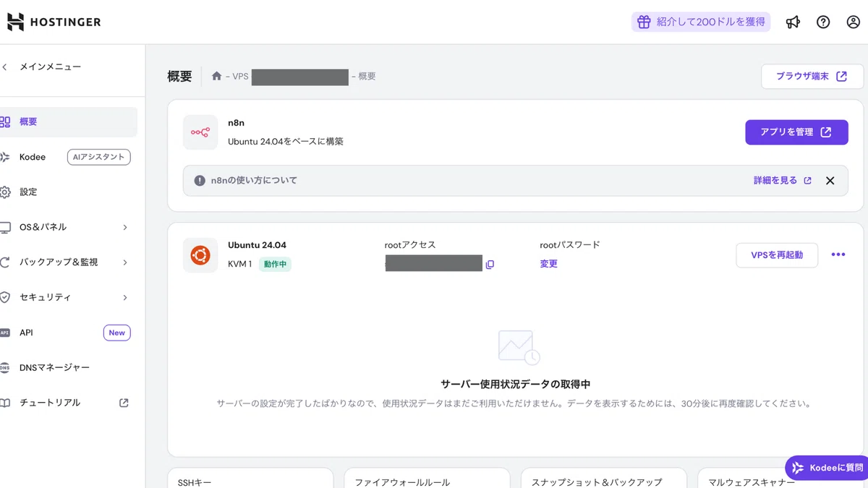Open the three-dot more options menu

838,254
